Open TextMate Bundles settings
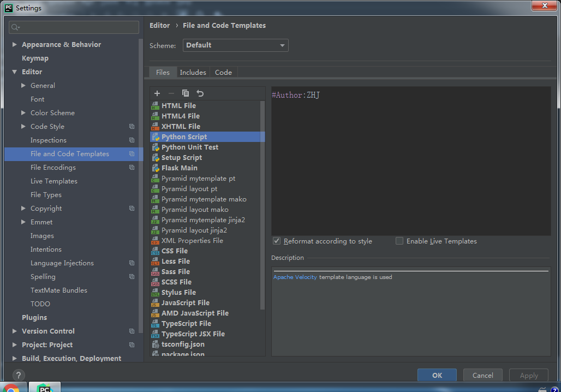Screen dimensions: 561x392 [59, 290]
